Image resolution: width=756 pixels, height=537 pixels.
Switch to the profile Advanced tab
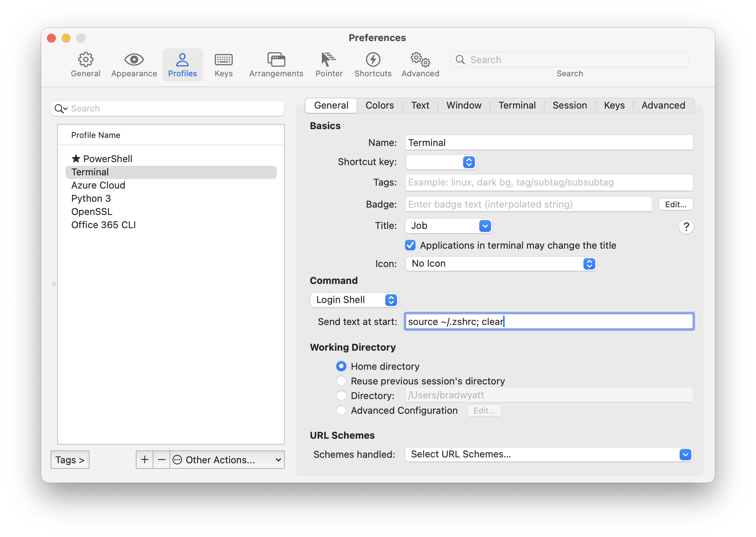(x=663, y=106)
